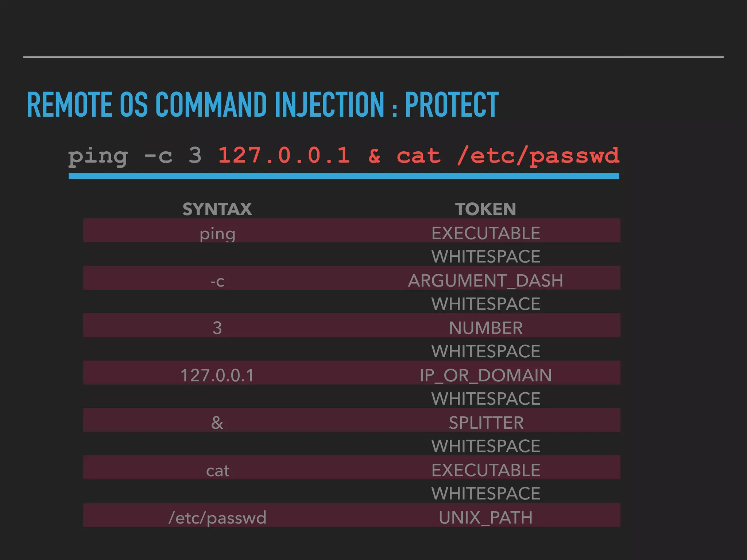The width and height of the screenshot is (747, 560).
Task: Click the EXECUTABLE token beside the cat cell
Action: 485,470
